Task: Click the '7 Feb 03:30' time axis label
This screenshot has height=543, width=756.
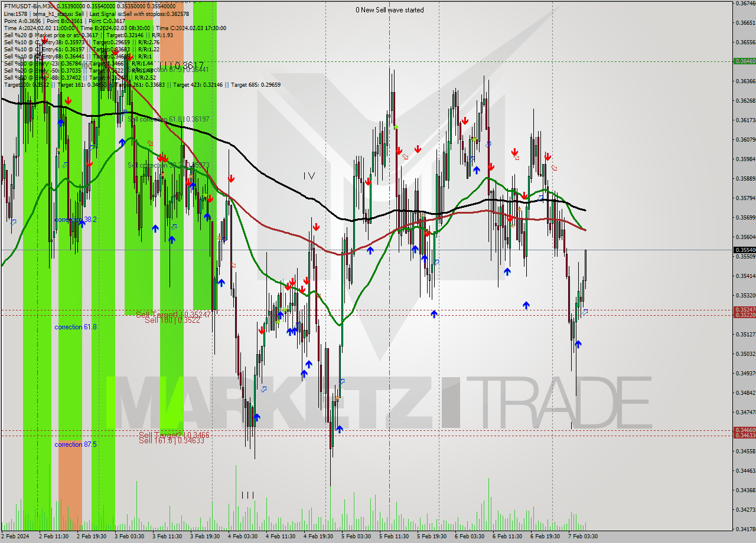Action: pyautogui.click(x=583, y=537)
